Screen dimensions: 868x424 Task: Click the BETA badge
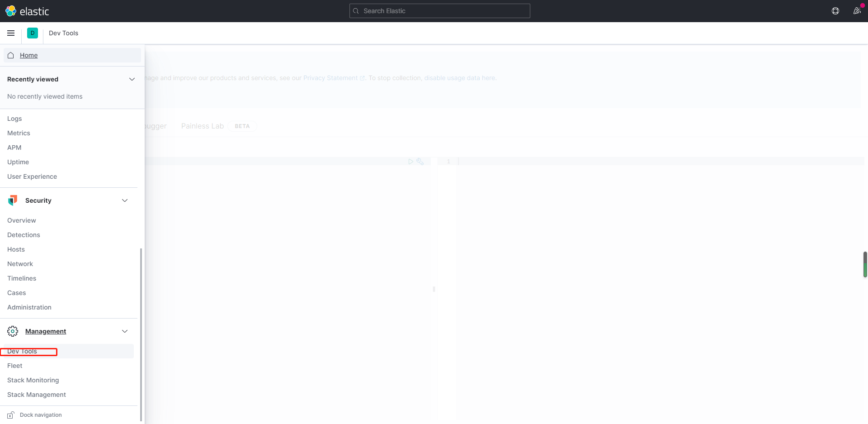pyautogui.click(x=242, y=126)
